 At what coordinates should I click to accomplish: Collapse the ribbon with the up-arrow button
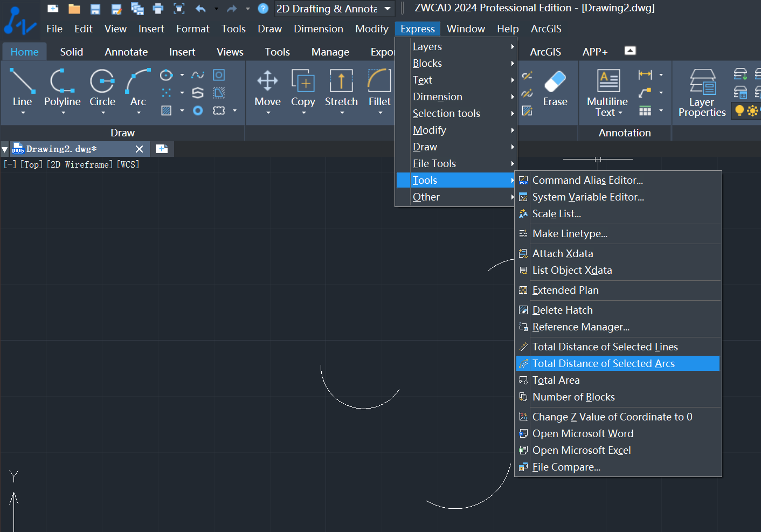tap(630, 51)
